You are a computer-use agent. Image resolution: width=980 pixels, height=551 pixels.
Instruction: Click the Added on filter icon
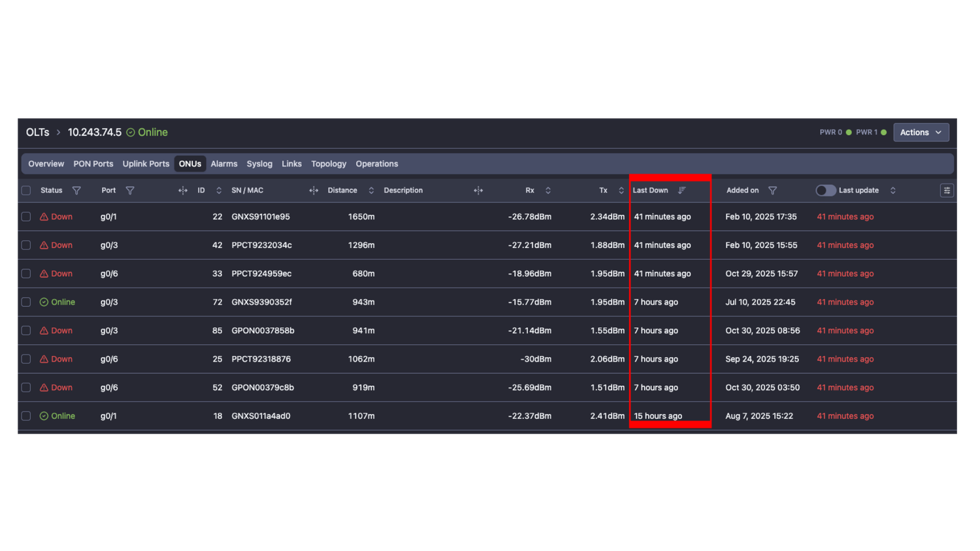[772, 191]
